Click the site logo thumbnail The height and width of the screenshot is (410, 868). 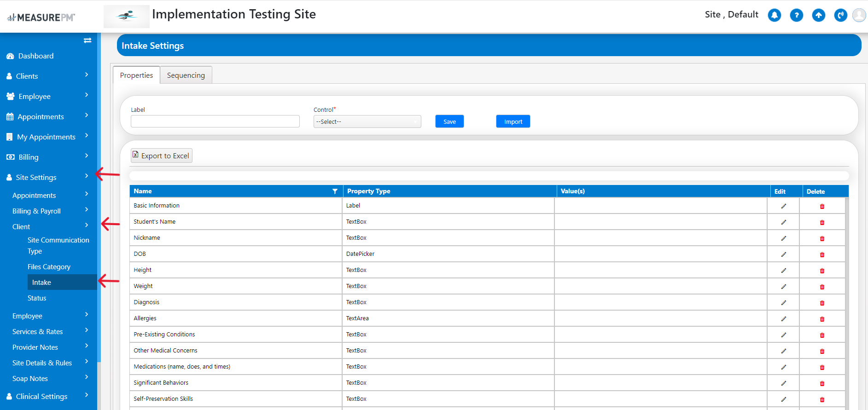point(127,16)
